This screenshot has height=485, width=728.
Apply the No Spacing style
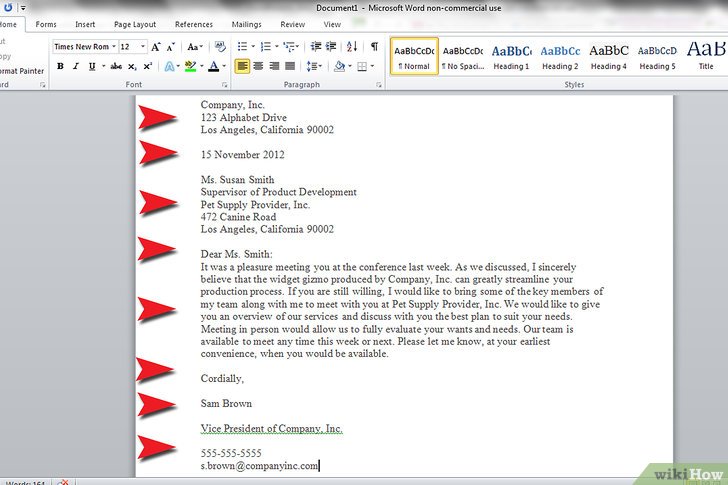tap(463, 57)
